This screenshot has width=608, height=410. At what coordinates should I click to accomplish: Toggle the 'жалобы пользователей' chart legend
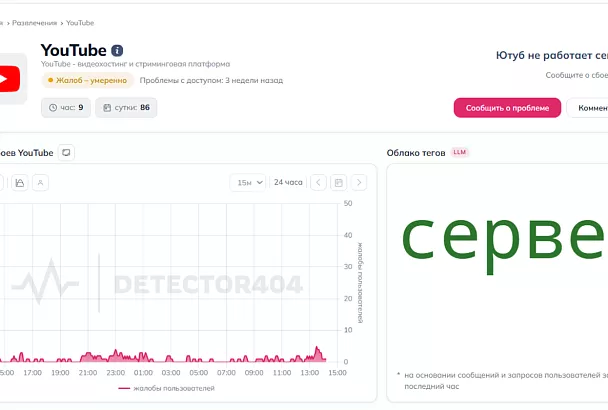click(166, 388)
